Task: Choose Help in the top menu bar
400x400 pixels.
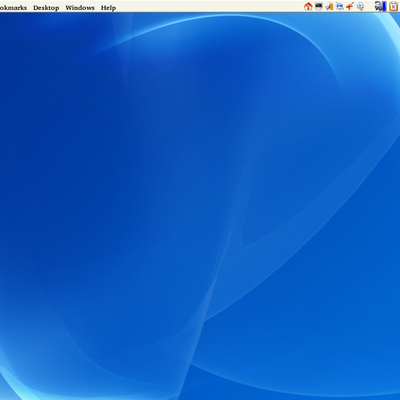Action: [108, 8]
